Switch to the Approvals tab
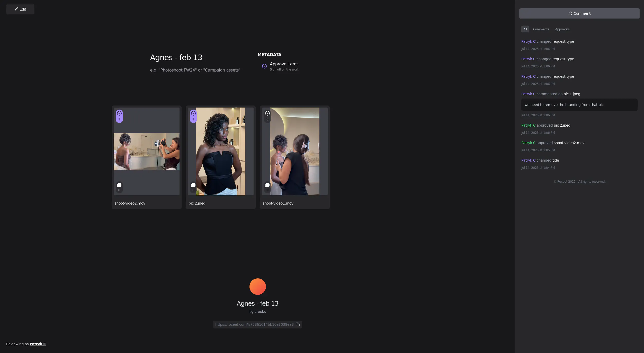The width and height of the screenshot is (644, 353). (x=562, y=29)
